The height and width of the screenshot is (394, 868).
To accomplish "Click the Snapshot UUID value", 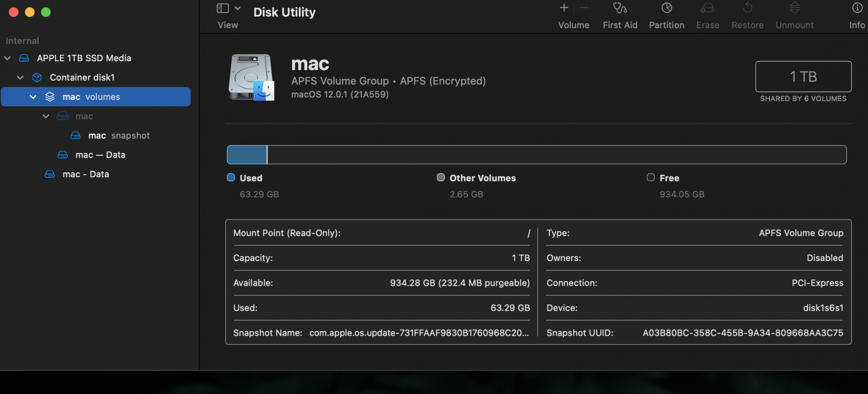I will tap(743, 333).
